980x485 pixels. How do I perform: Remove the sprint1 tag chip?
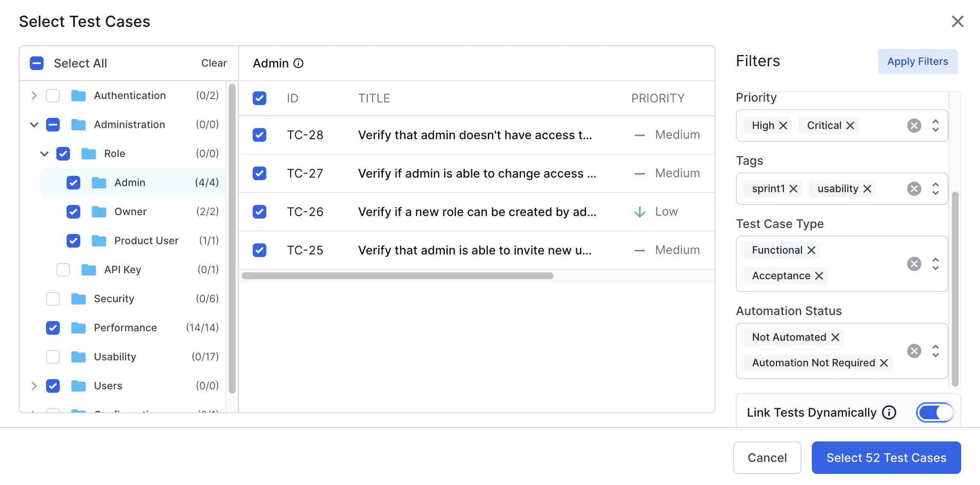(793, 189)
